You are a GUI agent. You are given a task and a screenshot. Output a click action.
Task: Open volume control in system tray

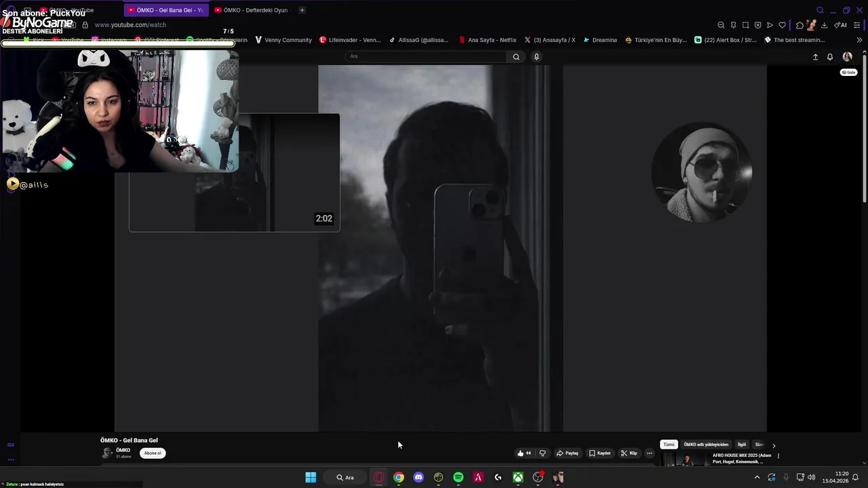coord(812,478)
